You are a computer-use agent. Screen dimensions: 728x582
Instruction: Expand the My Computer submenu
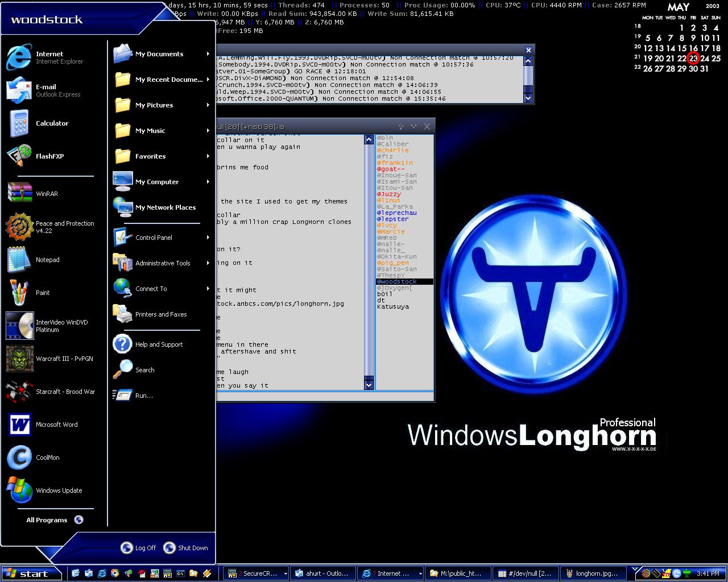pos(162,182)
